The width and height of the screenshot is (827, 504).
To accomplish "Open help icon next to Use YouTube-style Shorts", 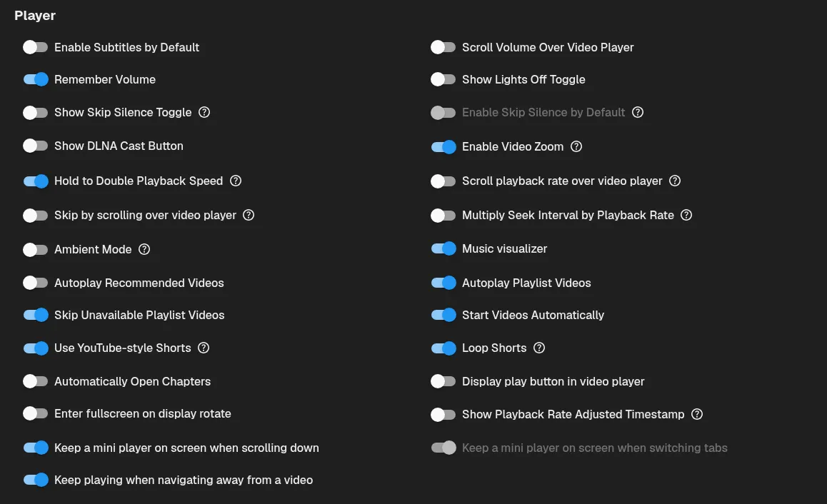I will [x=204, y=348].
